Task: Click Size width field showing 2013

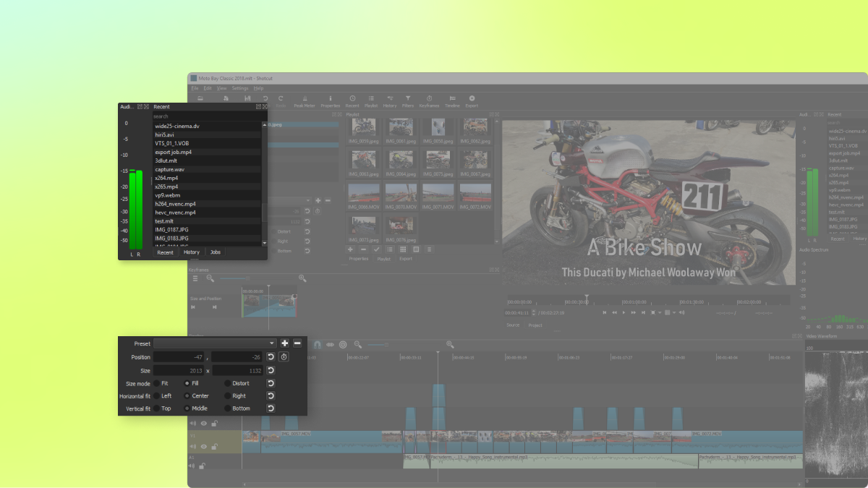Action: tap(179, 370)
